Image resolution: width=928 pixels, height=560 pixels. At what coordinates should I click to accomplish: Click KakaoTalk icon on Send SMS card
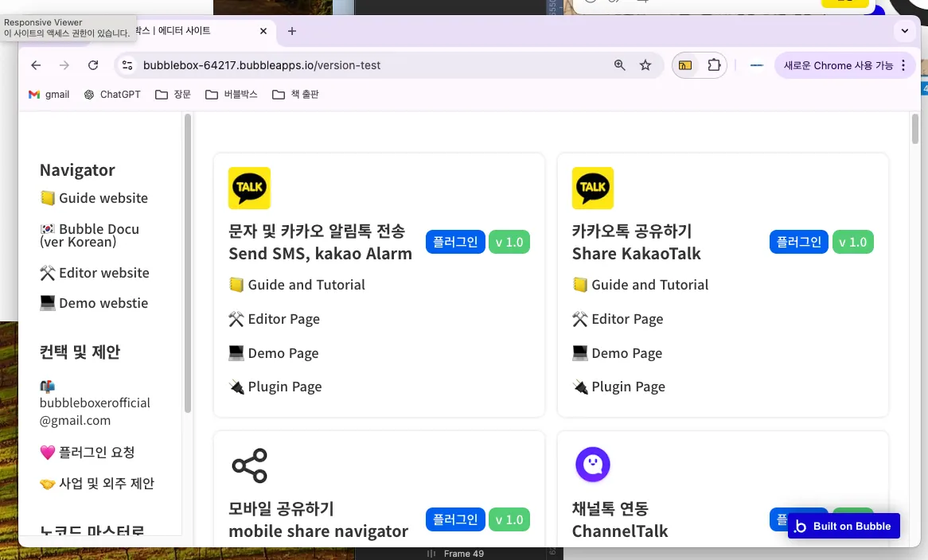249,188
